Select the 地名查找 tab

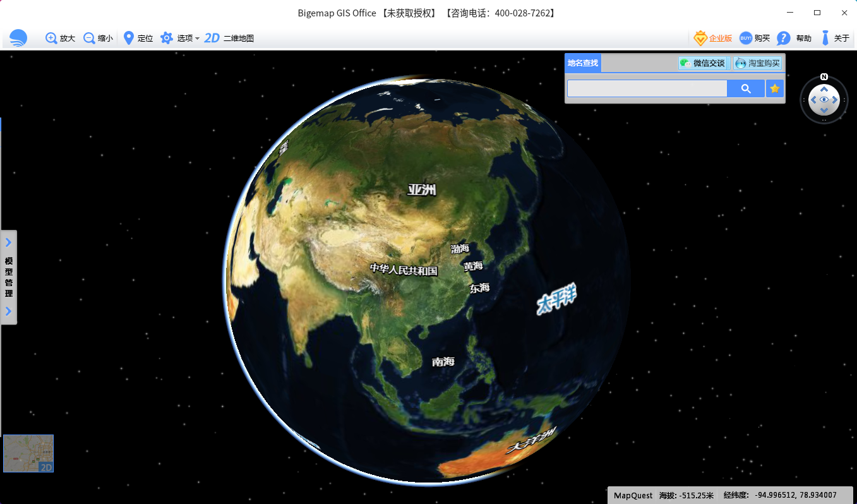click(582, 63)
